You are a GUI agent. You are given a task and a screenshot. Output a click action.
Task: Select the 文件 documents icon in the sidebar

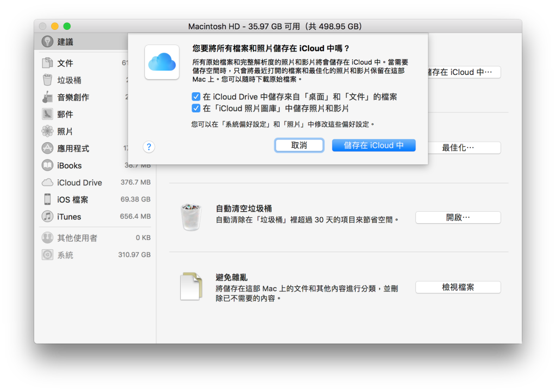[x=47, y=63]
